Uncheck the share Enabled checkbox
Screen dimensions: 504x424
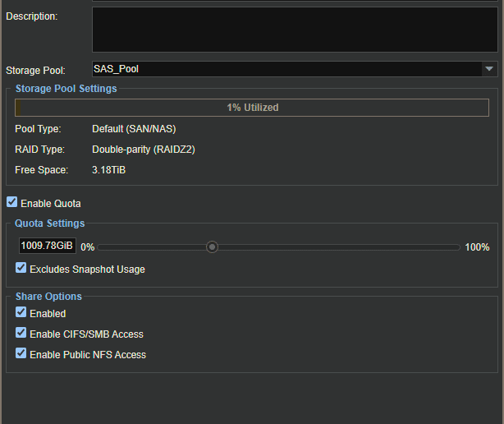tap(21, 312)
